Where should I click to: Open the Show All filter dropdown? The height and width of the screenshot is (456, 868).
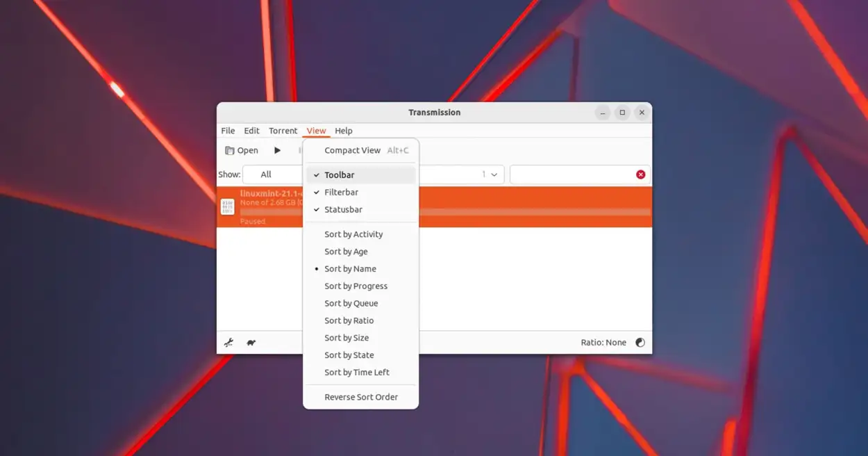[x=273, y=174]
